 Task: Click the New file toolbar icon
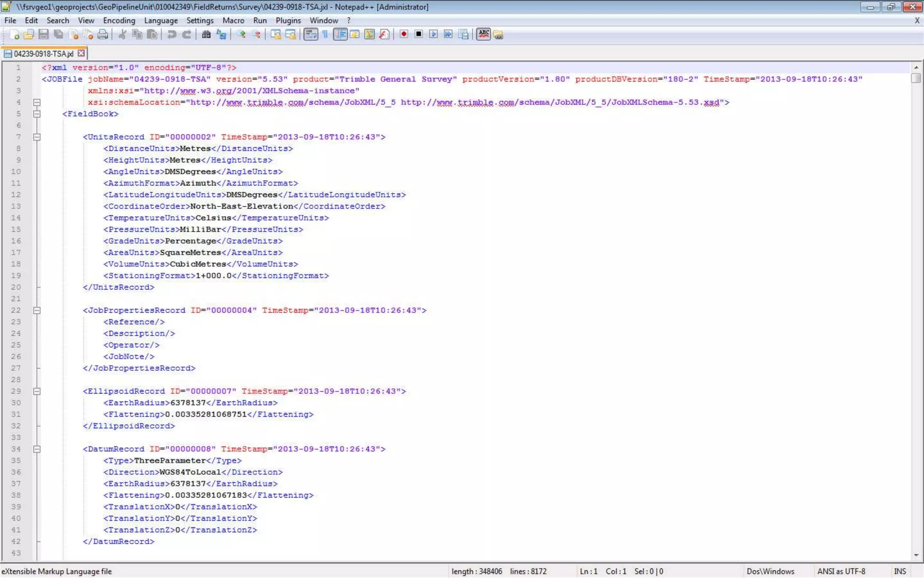point(14,34)
